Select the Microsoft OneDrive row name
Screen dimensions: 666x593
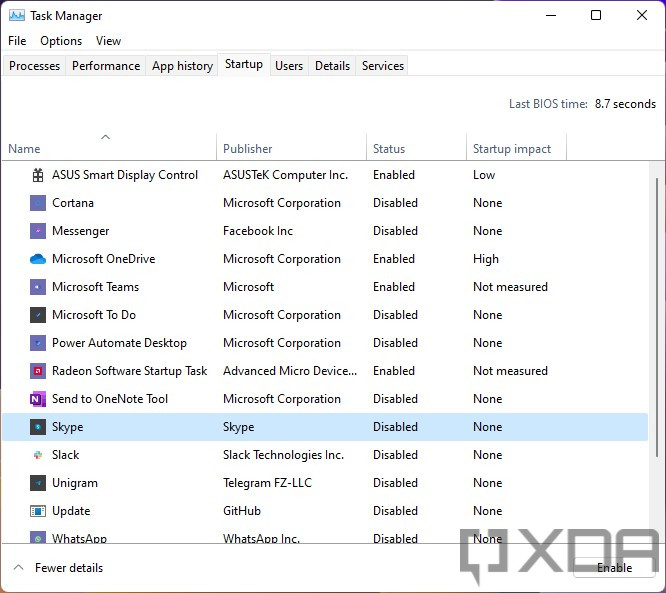pyautogui.click(x=104, y=259)
